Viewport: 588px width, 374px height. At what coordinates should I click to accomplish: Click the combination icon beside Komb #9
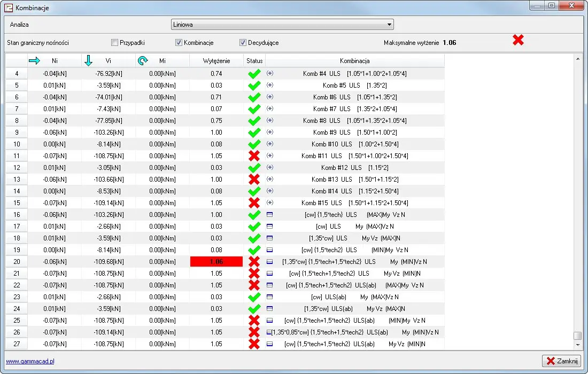pyautogui.click(x=270, y=132)
